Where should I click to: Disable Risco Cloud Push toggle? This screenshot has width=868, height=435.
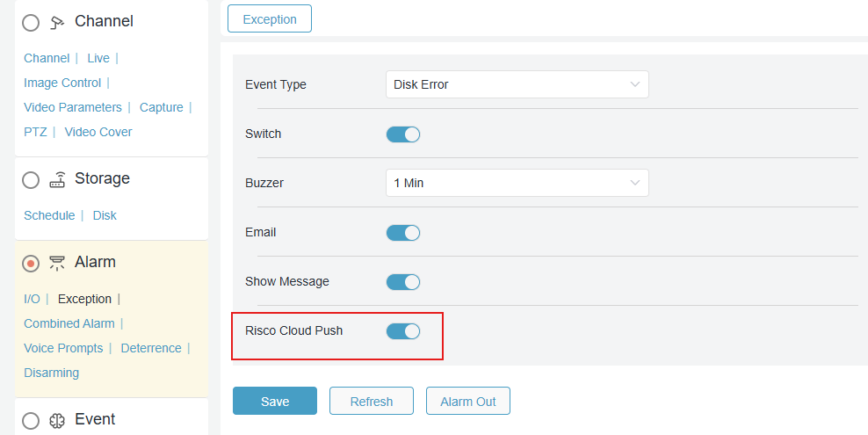tap(403, 331)
